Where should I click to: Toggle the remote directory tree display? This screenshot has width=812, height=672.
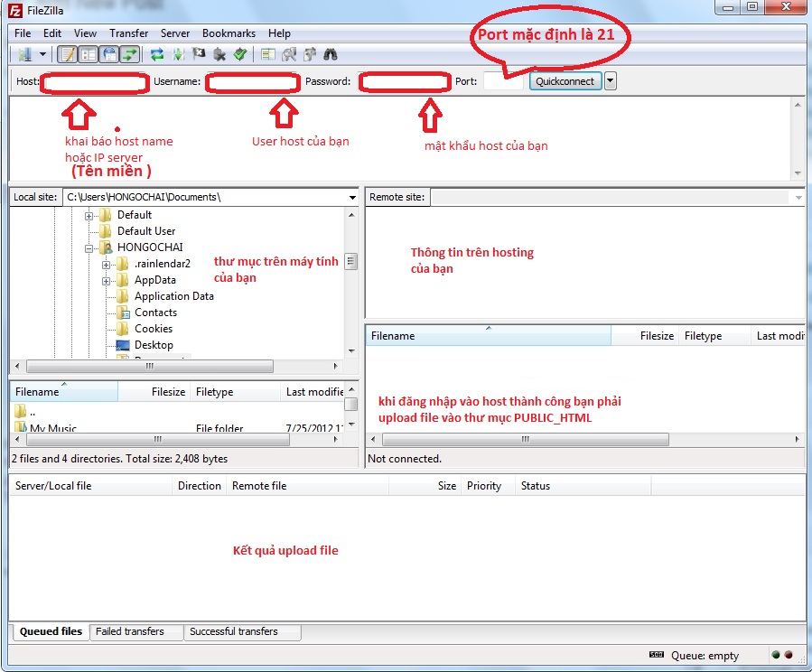[109, 54]
